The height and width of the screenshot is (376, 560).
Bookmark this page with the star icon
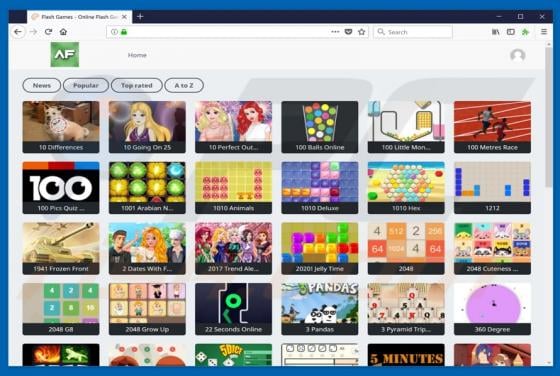pos(361,32)
